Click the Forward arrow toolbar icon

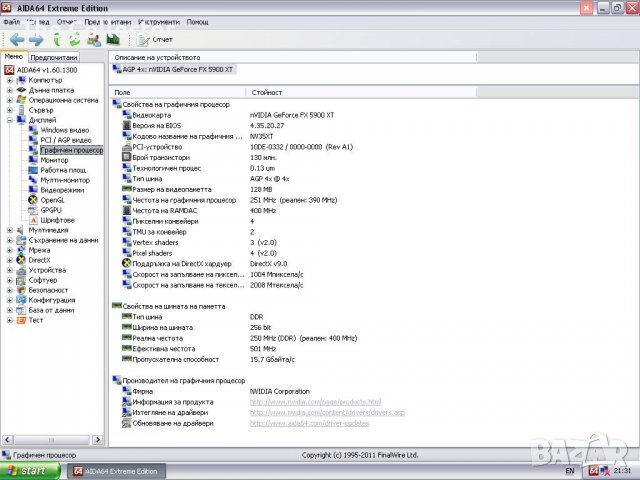(x=36, y=39)
